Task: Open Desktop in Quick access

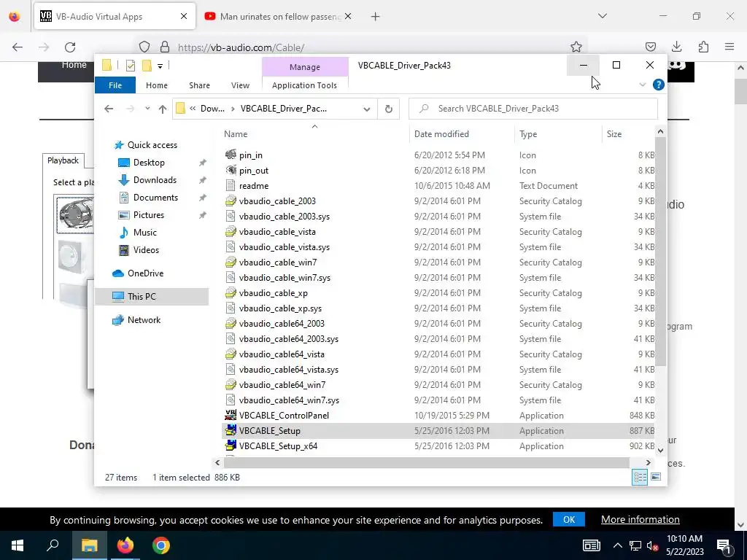Action: click(x=149, y=163)
